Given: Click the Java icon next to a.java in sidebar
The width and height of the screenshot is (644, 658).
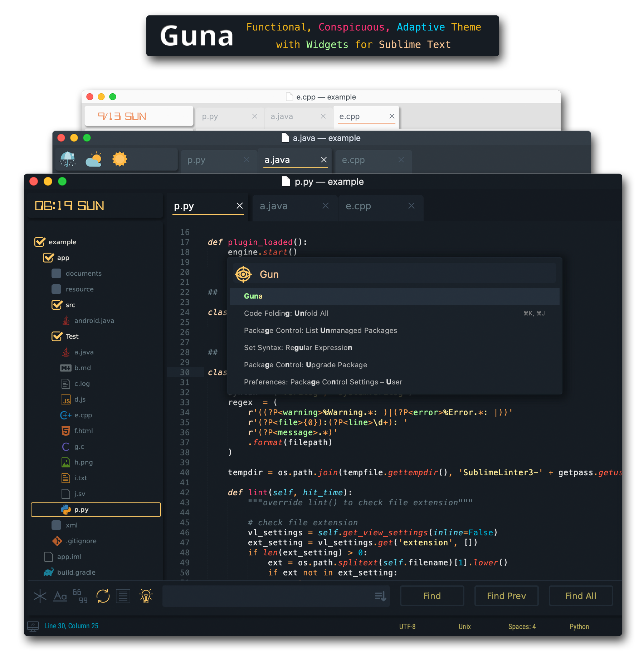Looking at the screenshot, I should pos(66,352).
